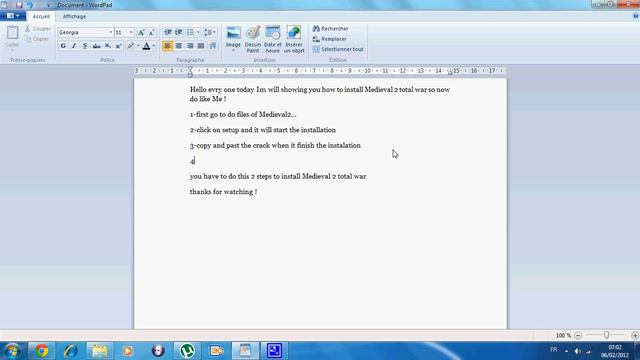640x360 pixels.
Task: Click the Coller (paste) button
Action: pos(12,37)
